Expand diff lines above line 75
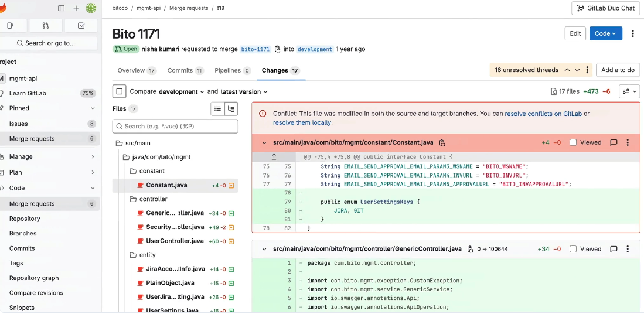The width and height of the screenshot is (644, 314). (x=274, y=157)
